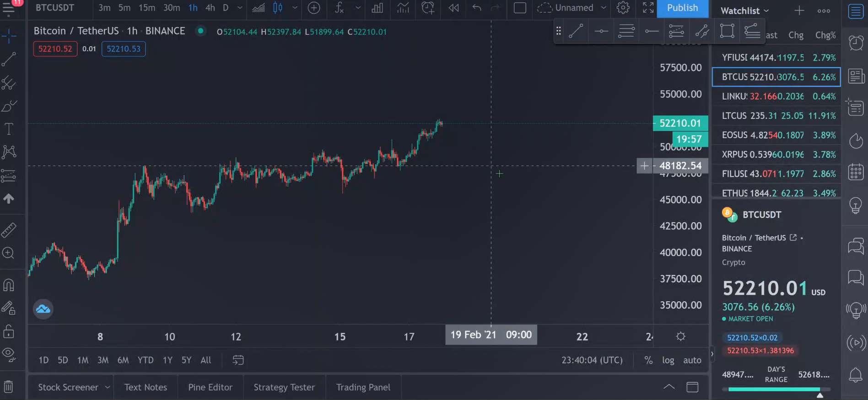The height and width of the screenshot is (400, 868).
Task: Open the go-to-date calendar icon
Action: [x=238, y=360]
